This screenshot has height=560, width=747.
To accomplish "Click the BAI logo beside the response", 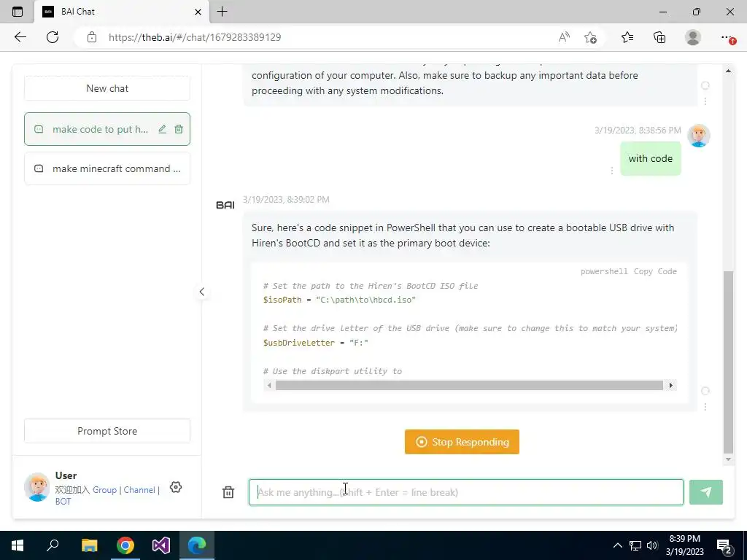I will click(x=225, y=205).
